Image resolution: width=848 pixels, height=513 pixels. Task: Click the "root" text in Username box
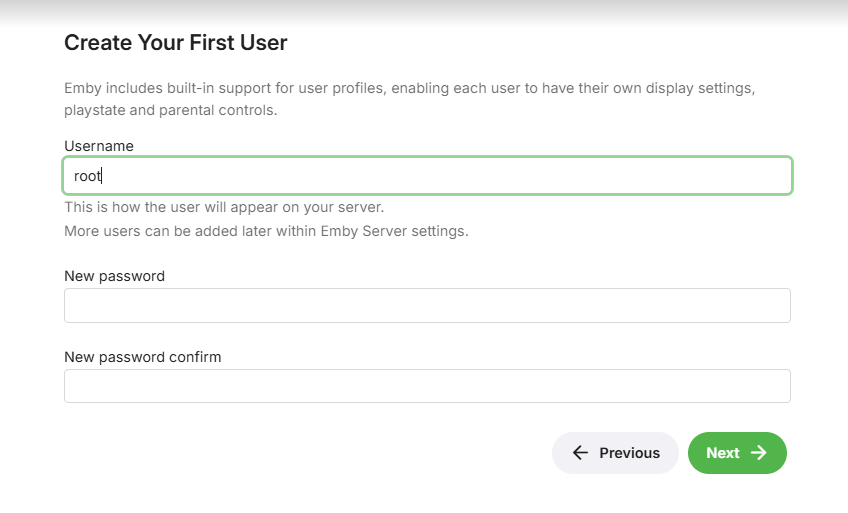click(x=88, y=176)
